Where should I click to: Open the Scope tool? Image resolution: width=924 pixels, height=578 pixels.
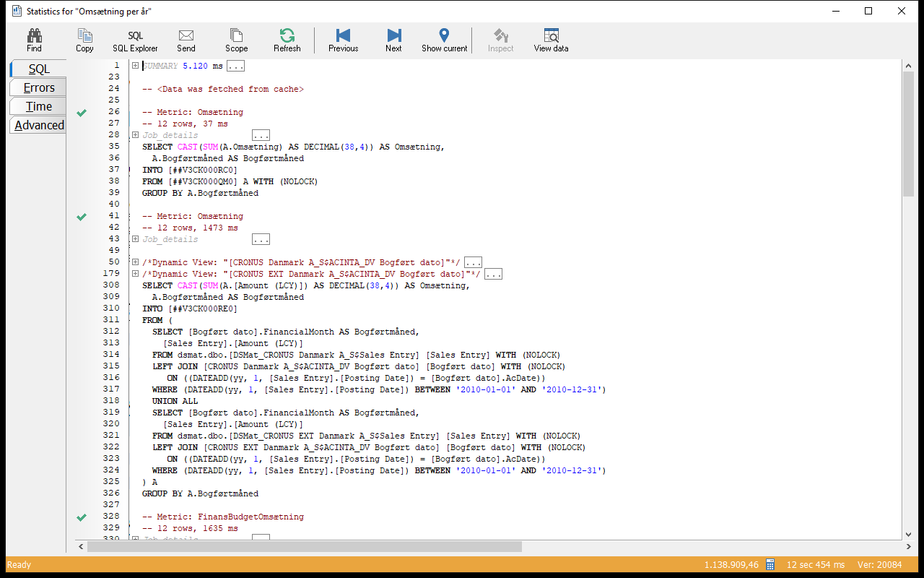click(x=236, y=40)
